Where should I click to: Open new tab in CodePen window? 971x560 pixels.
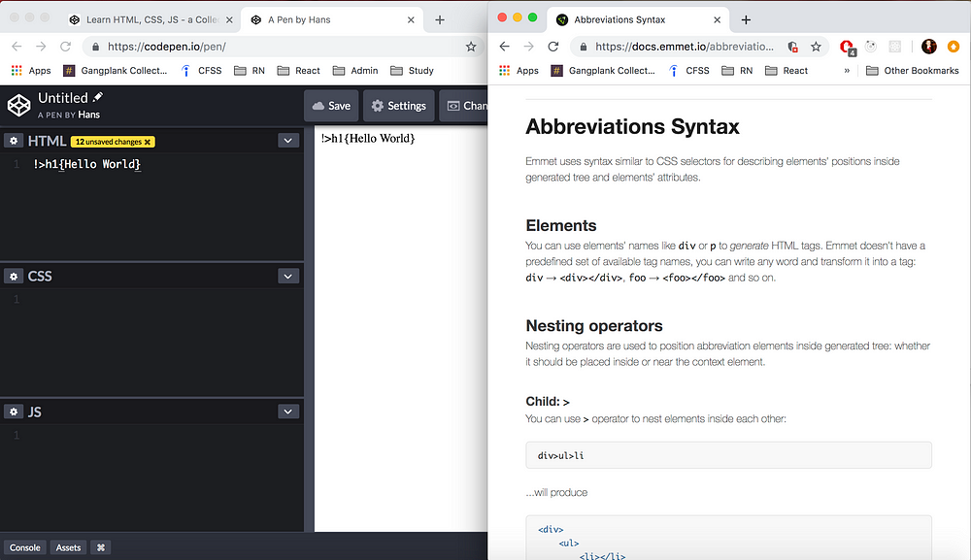440,19
